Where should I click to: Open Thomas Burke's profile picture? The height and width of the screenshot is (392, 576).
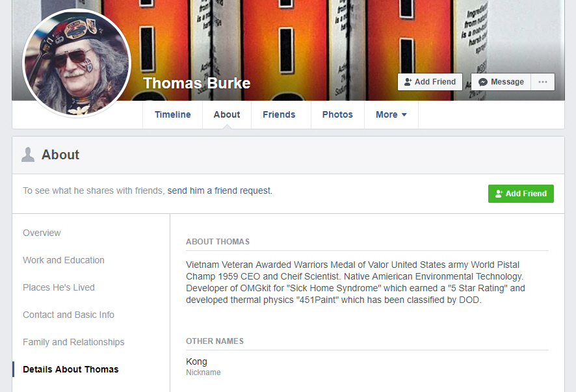click(77, 63)
